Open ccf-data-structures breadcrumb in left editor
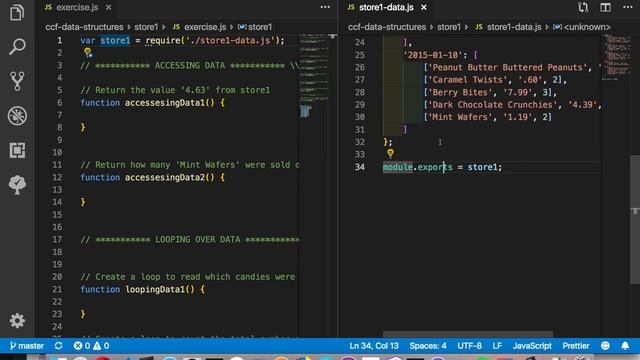The image size is (640, 360). [84, 27]
